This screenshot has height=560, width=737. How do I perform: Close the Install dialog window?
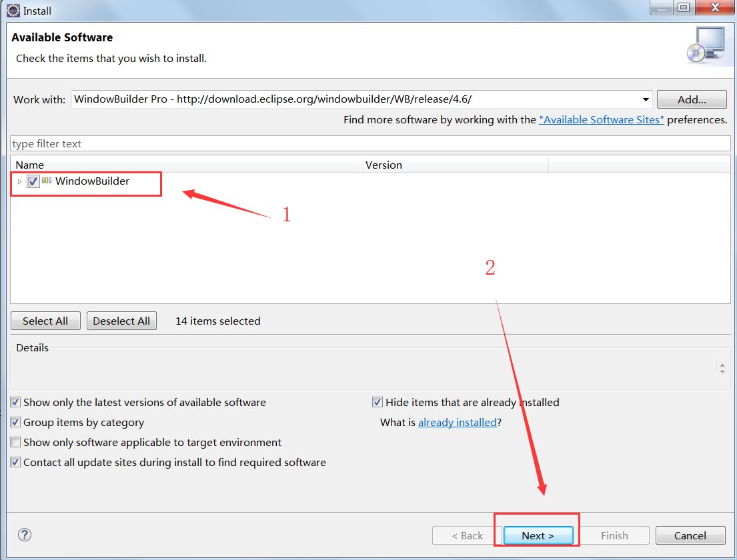(715, 7)
